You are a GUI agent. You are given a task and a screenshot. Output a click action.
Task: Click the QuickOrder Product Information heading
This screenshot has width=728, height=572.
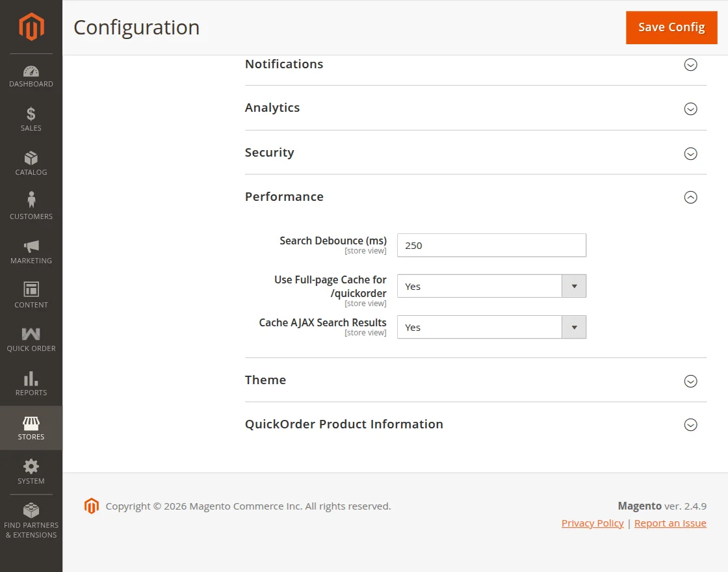(344, 424)
